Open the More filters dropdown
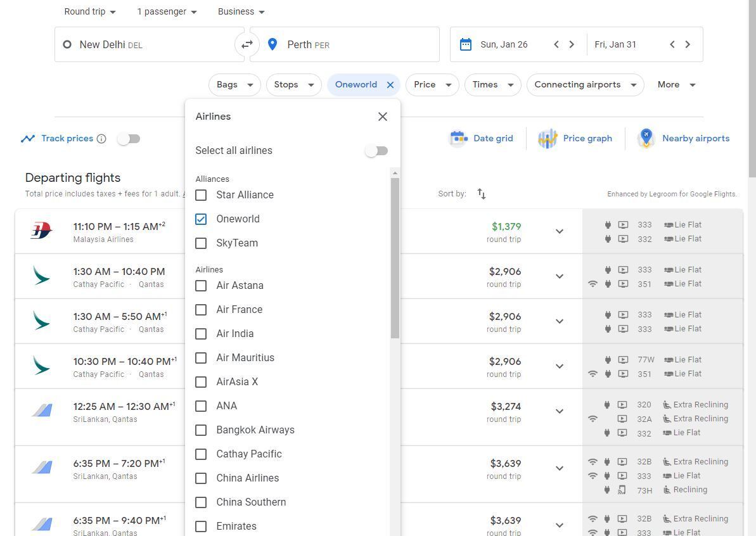This screenshot has height=536, width=756. [x=676, y=85]
